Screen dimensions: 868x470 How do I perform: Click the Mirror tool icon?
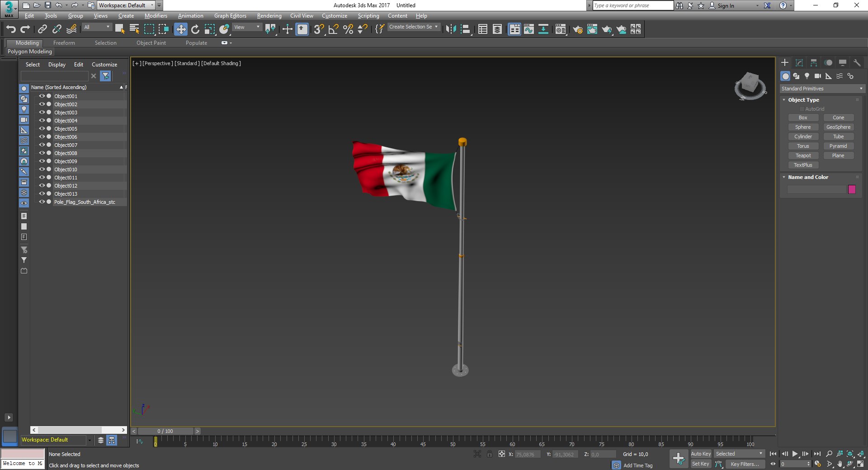coord(451,29)
